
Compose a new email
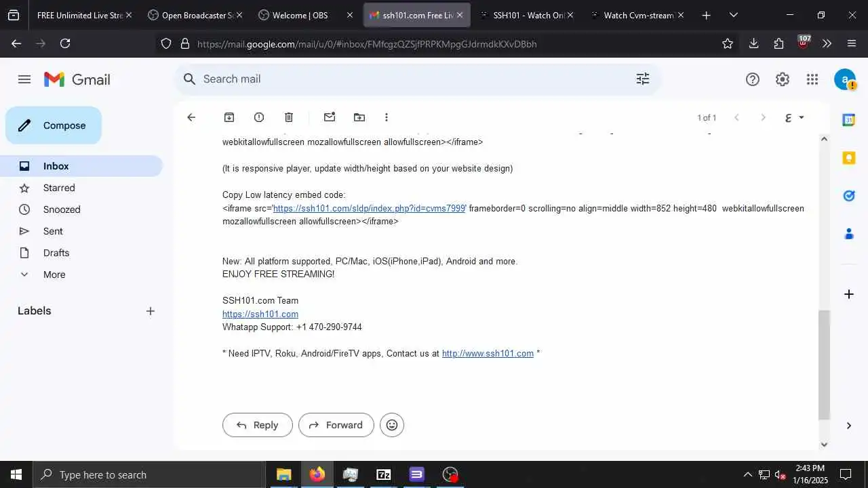point(54,125)
